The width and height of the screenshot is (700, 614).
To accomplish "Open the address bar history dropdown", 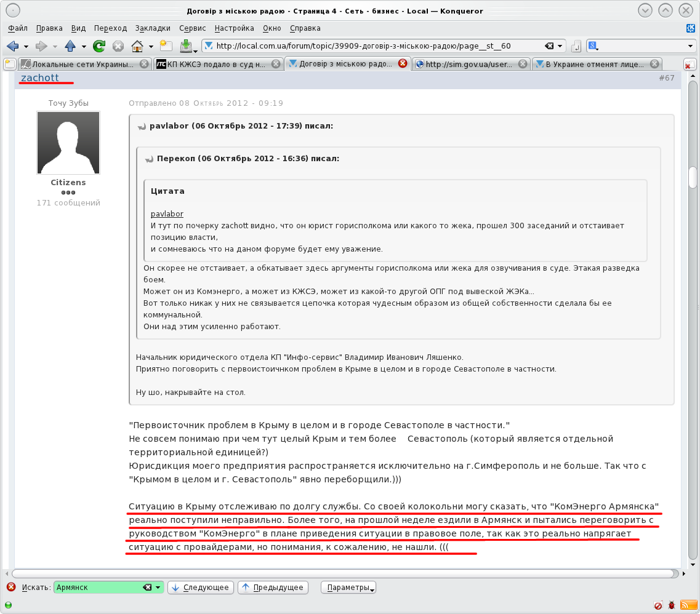I will click(560, 46).
